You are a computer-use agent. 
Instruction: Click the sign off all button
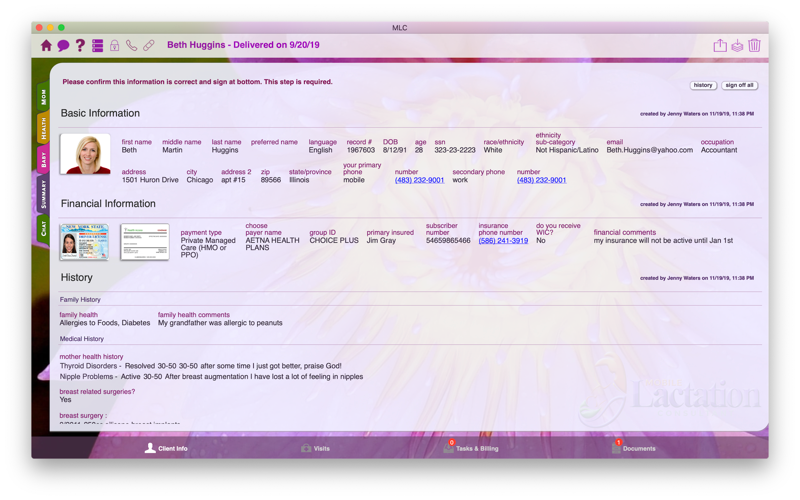[739, 85]
